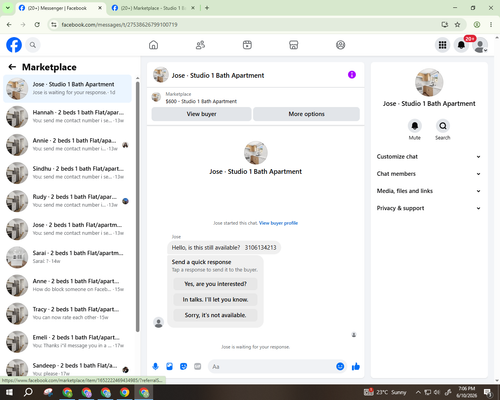Open emoji picker in message box
The height and width of the screenshot is (400, 500).
pyautogui.click(x=340, y=367)
